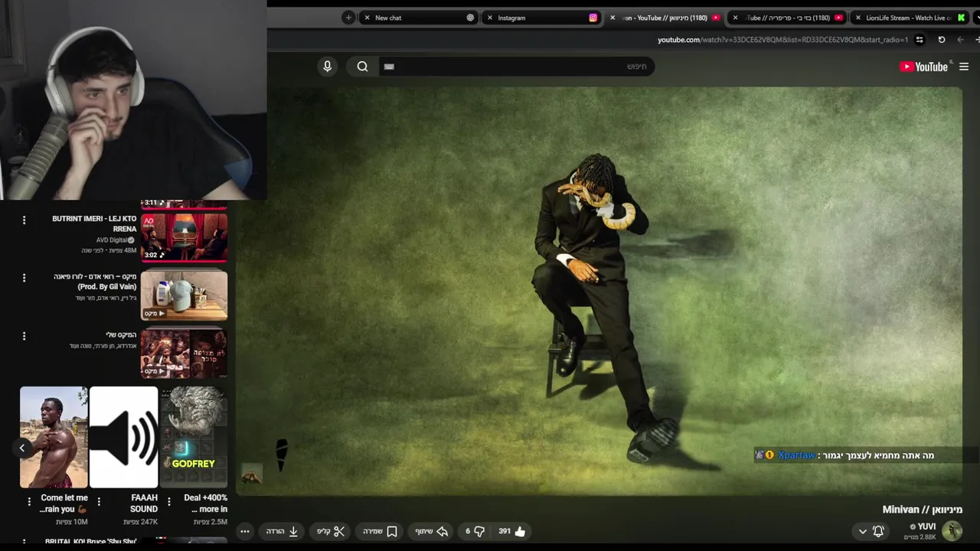Open the FAAAH SOUND short thumbnail
This screenshot has width=980, height=551.
coord(123,437)
